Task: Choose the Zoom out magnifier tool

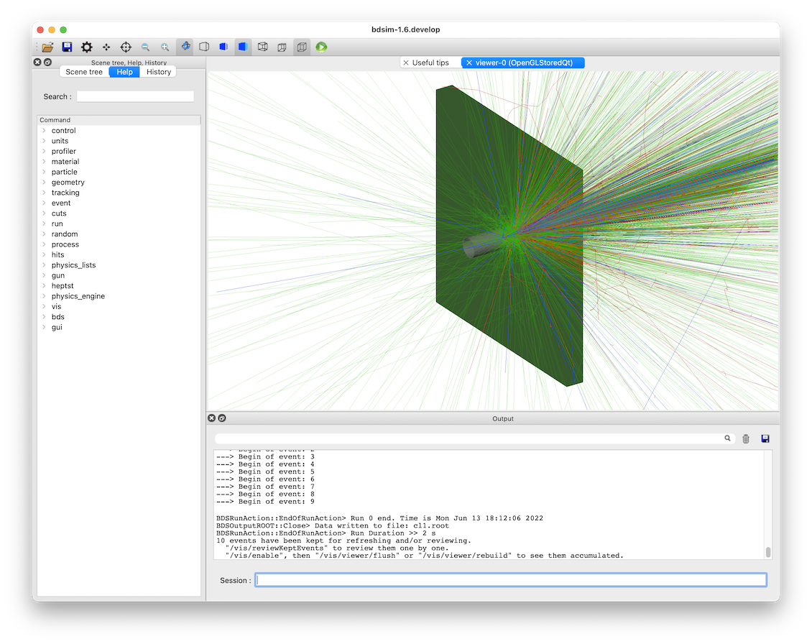Action: pos(146,47)
